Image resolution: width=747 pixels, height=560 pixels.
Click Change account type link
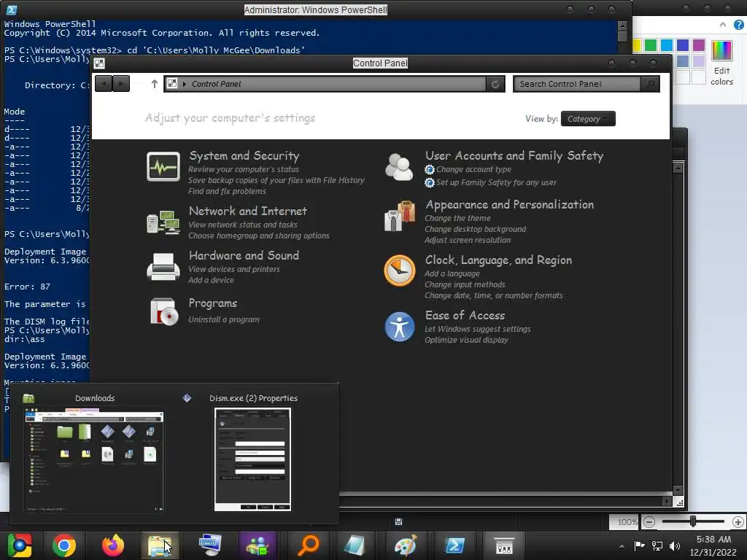(473, 169)
